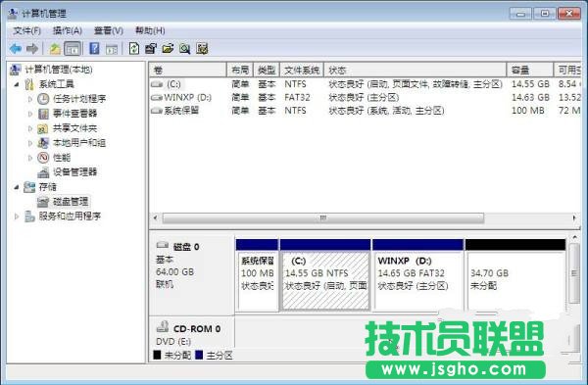The image size is (588, 385).
Task: Click the blue 主分区 legend swatch
Action: pyautogui.click(x=200, y=355)
